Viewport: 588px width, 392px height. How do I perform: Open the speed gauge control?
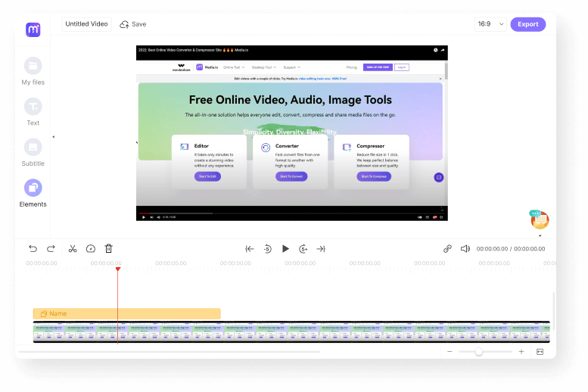90,249
